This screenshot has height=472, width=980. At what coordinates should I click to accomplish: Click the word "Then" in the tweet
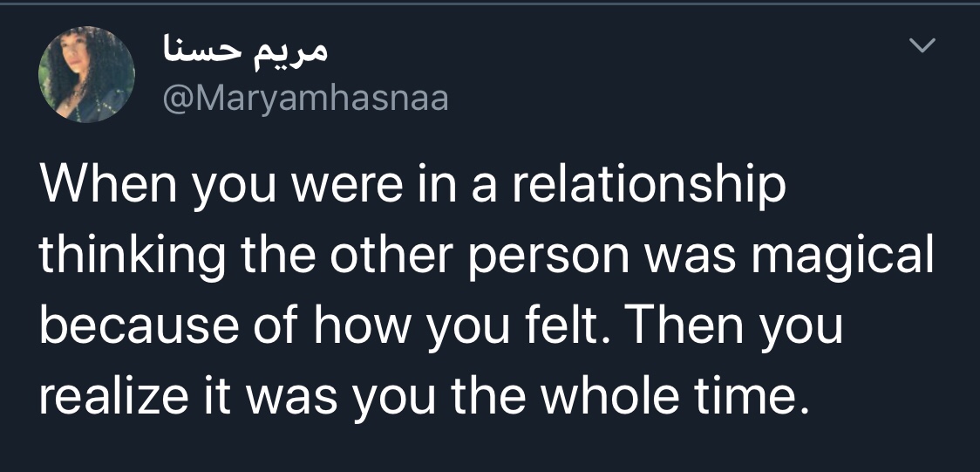click(683, 325)
